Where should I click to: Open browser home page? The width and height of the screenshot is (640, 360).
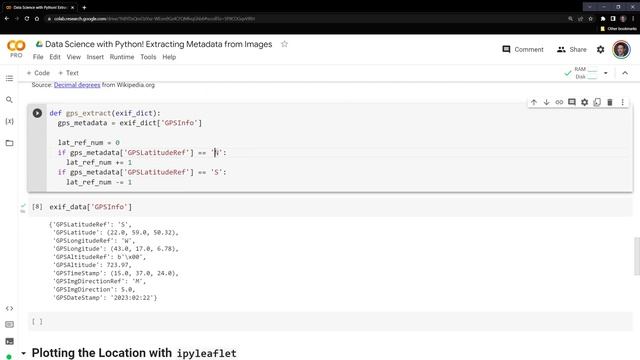(x=37, y=18)
